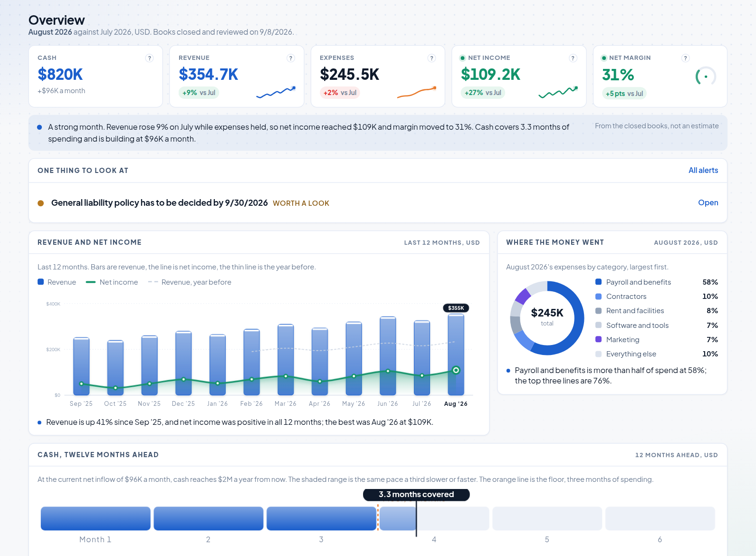Click the $245K donut chart center
This screenshot has height=556, width=756.
(x=547, y=317)
